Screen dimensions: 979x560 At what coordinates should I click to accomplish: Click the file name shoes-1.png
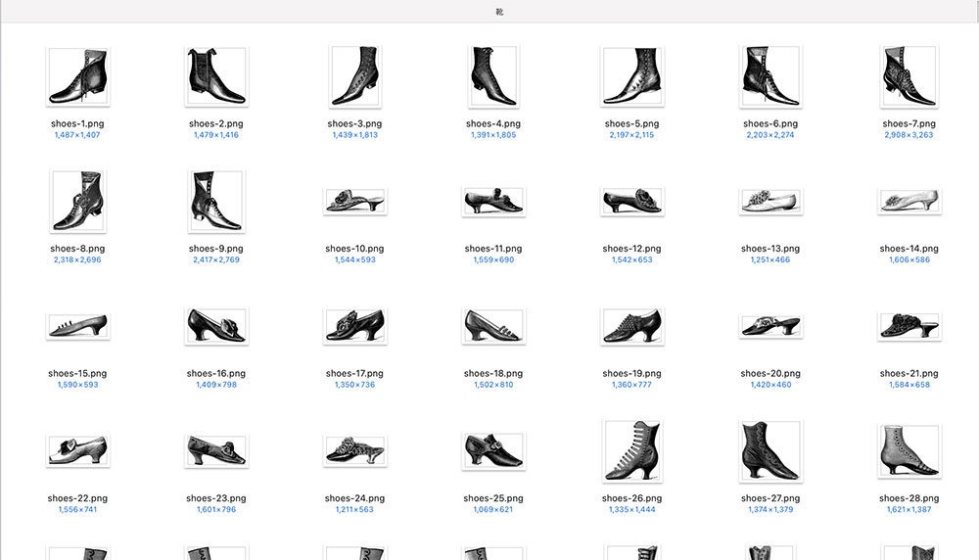coord(77,123)
